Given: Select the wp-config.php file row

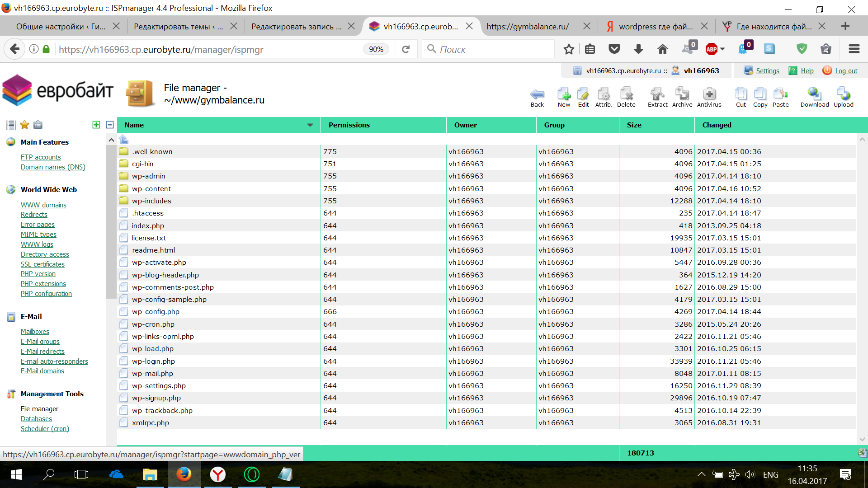Looking at the screenshot, I should coord(486,312).
